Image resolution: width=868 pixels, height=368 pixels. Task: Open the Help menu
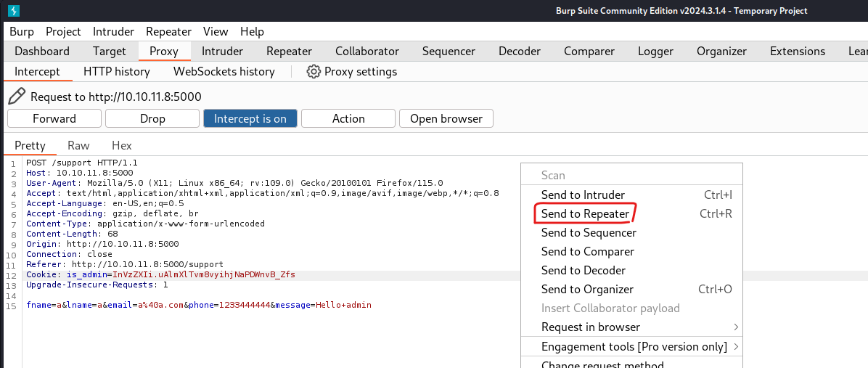click(252, 31)
